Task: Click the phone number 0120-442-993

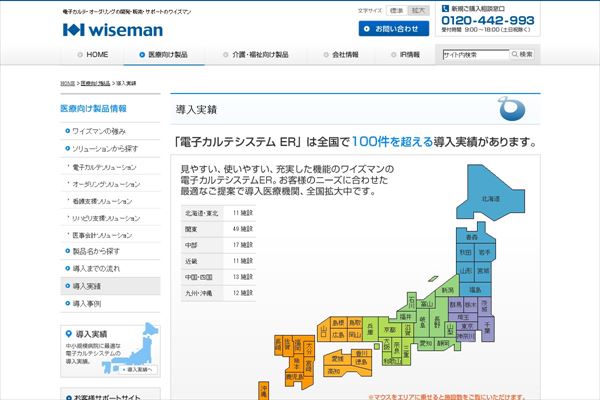Action: pyautogui.click(x=488, y=20)
